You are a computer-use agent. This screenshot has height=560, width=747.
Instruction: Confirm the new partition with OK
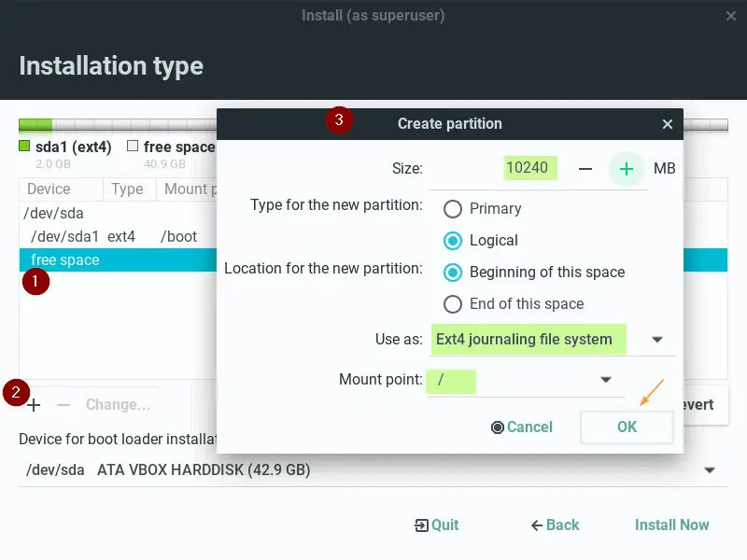pyautogui.click(x=627, y=427)
